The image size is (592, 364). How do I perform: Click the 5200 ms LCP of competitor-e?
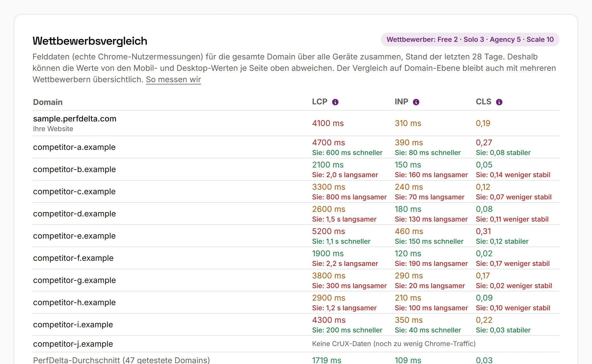coord(328,231)
